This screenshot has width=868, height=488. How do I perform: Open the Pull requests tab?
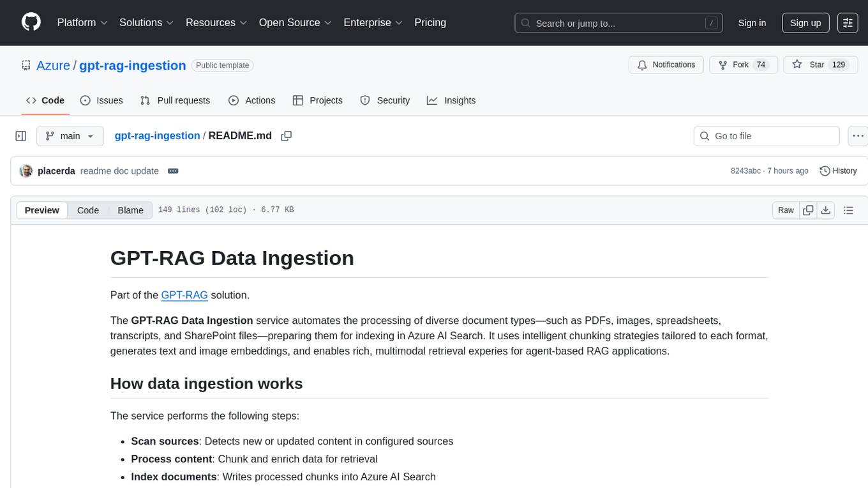click(x=175, y=100)
